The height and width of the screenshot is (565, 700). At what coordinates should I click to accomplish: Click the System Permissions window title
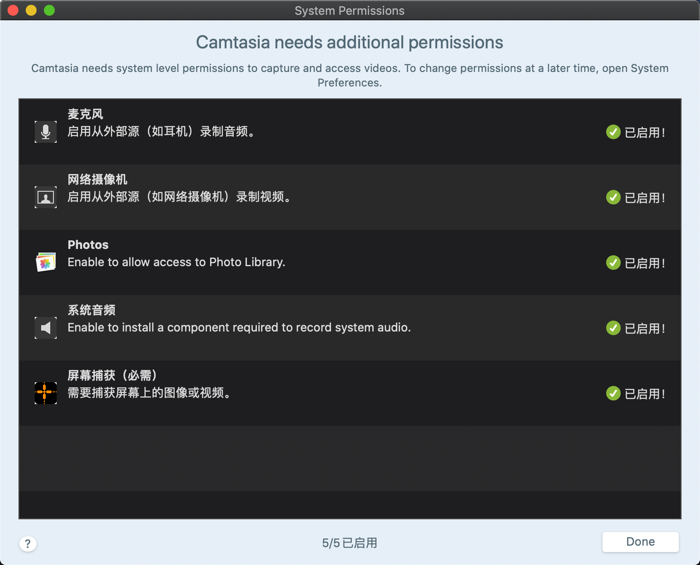tap(350, 11)
